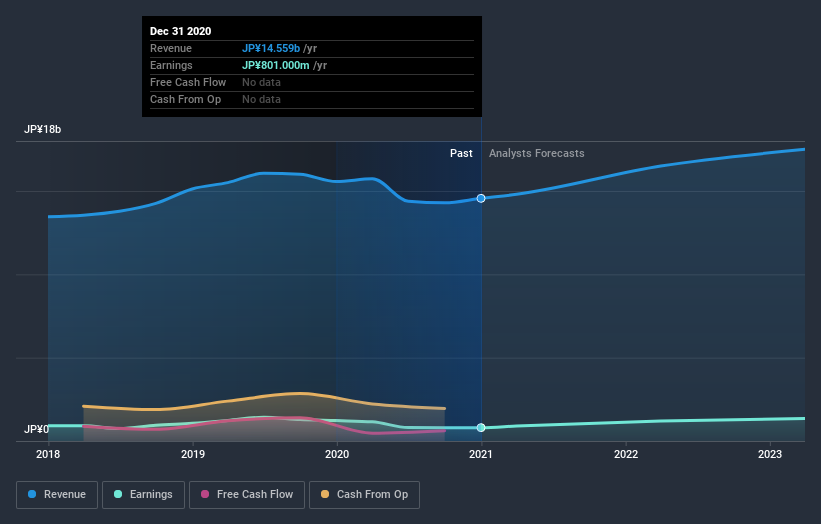This screenshot has height=524, width=821.
Task: Click the JP¥801.000m earnings value
Action: point(275,65)
